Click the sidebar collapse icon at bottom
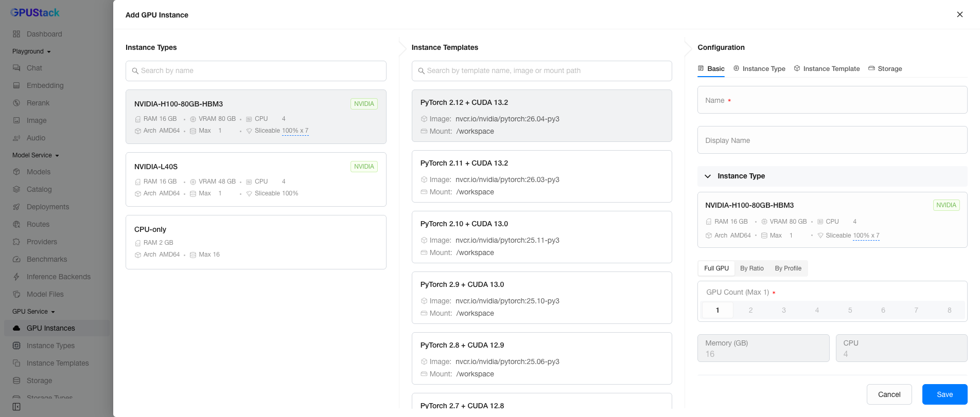 pyautogui.click(x=16, y=407)
